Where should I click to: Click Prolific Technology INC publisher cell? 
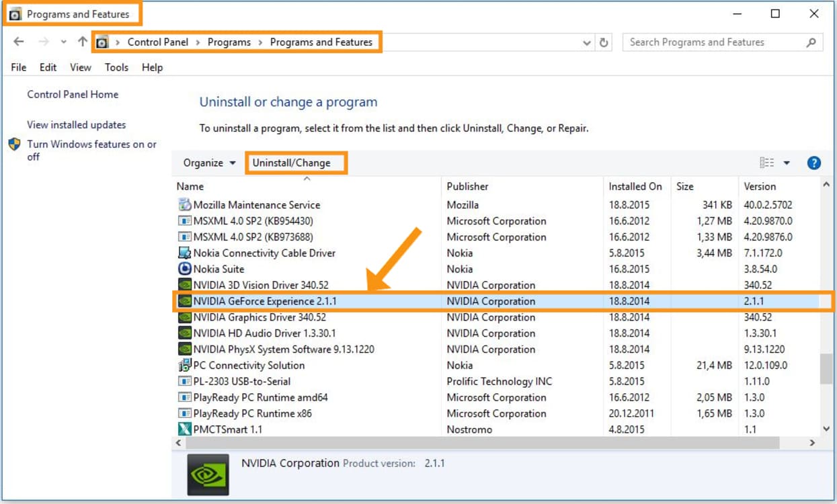coord(500,382)
